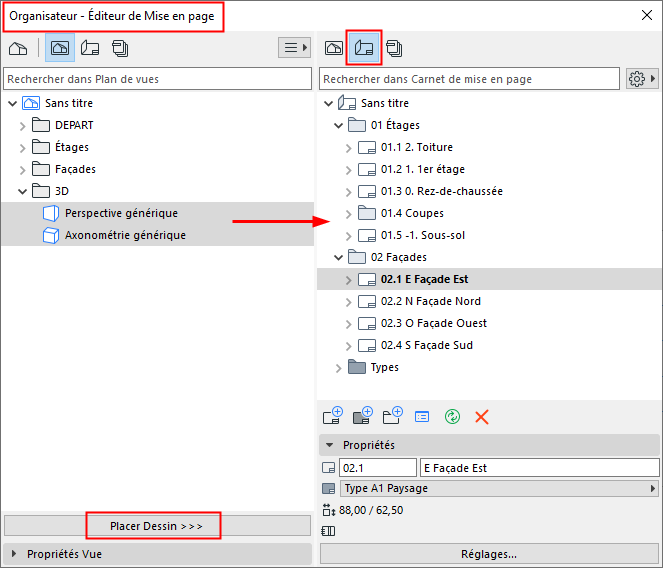This screenshot has height=568, width=663.
Task: Select Layout Book icon in right panel
Action: click(x=364, y=48)
